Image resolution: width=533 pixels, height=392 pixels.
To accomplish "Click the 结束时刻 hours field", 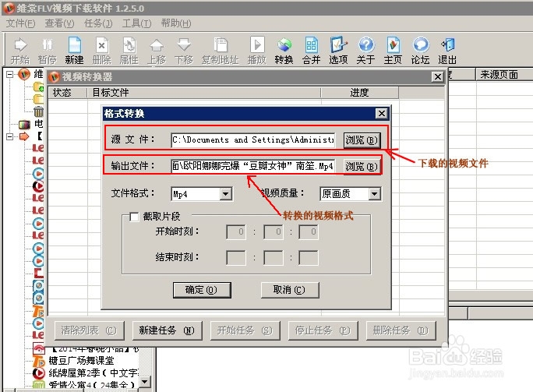I will 236,258.
